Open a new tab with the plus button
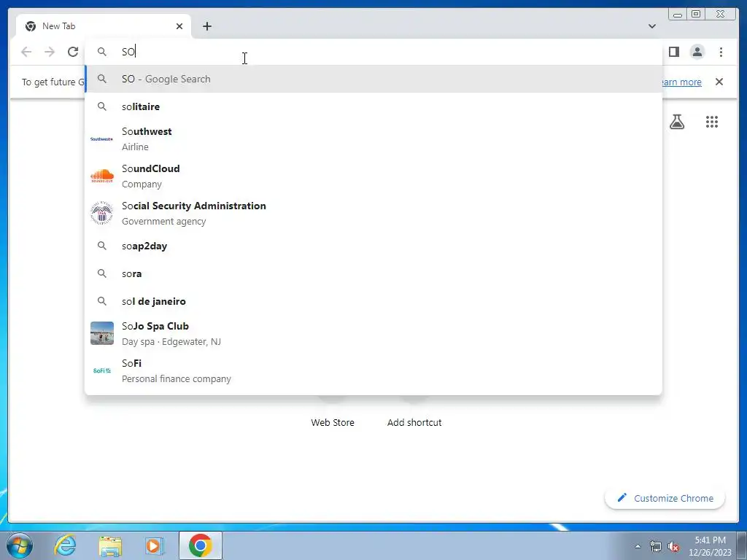 tap(206, 26)
